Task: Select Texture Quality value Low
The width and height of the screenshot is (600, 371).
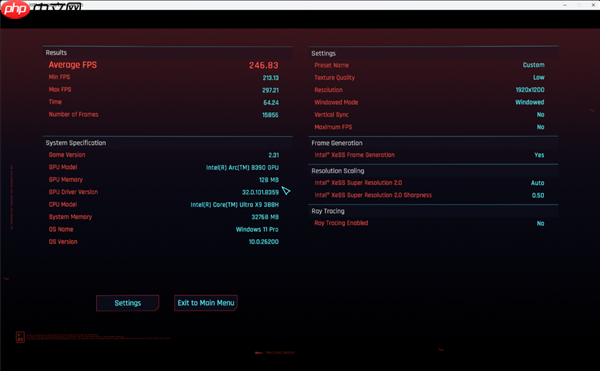Action: (x=539, y=77)
